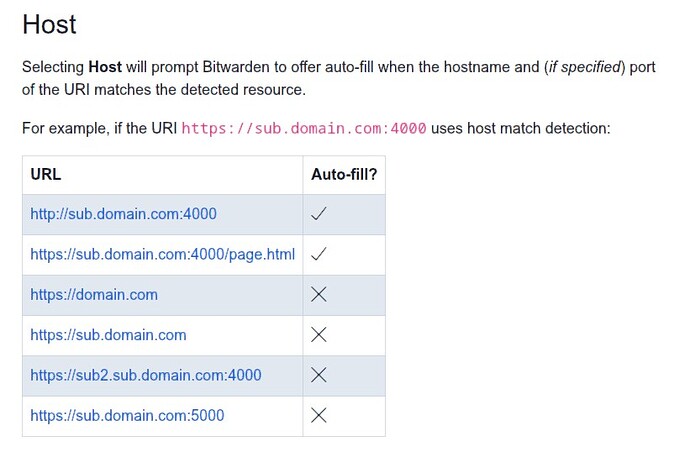Open the http://sub.domain.com:4000 link
690x452 pixels.
[123, 214]
